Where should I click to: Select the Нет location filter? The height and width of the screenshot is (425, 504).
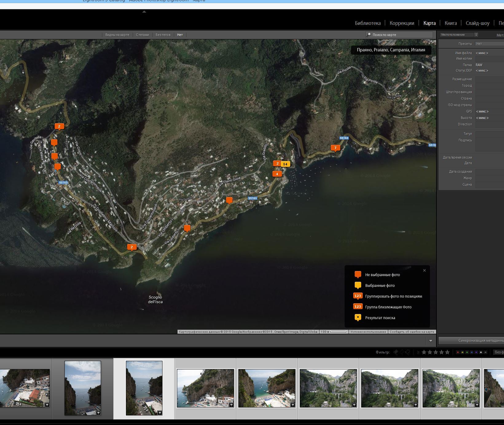click(180, 35)
